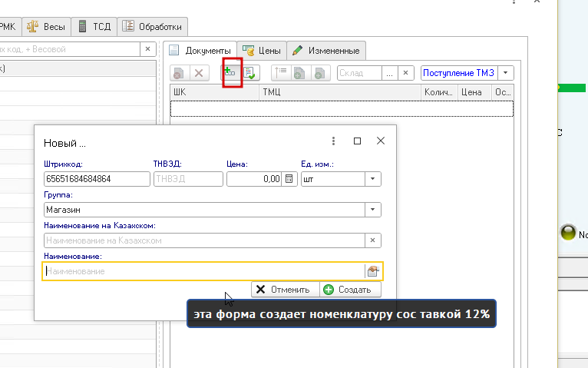Click the second document plus icon in toolbar
The image size is (588, 368).
point(319,73)
